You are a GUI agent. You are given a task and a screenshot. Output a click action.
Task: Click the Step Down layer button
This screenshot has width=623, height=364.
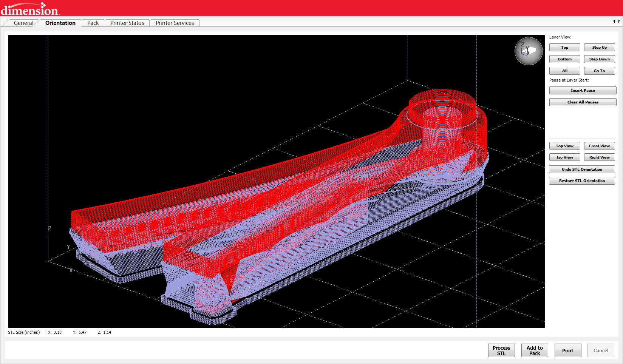(600, 59)
